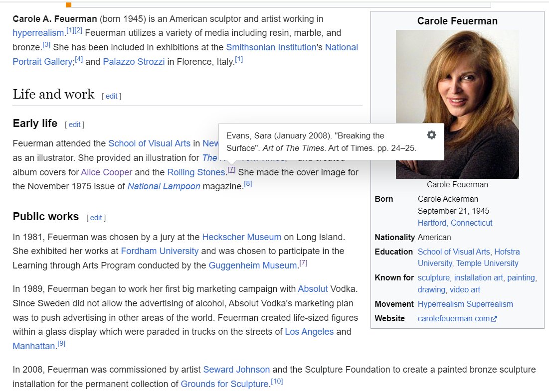Open the reference popup settings gear
The image size is (549, 392).
click(x=431, y=135)
